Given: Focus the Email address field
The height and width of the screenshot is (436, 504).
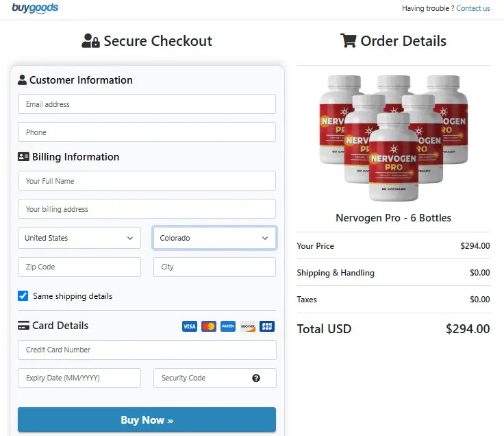Looking at the screenshot, I should [x=147, y=104].
